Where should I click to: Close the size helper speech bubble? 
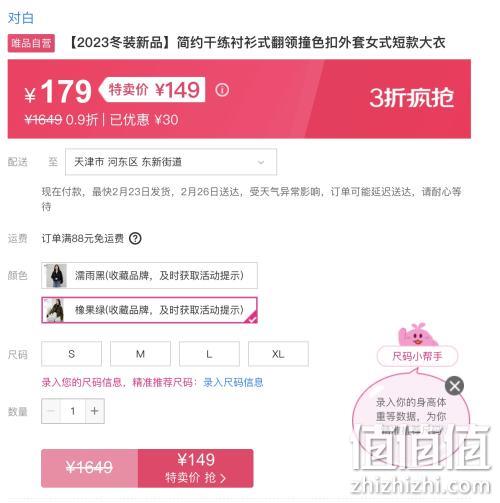(x=454, y=386)
